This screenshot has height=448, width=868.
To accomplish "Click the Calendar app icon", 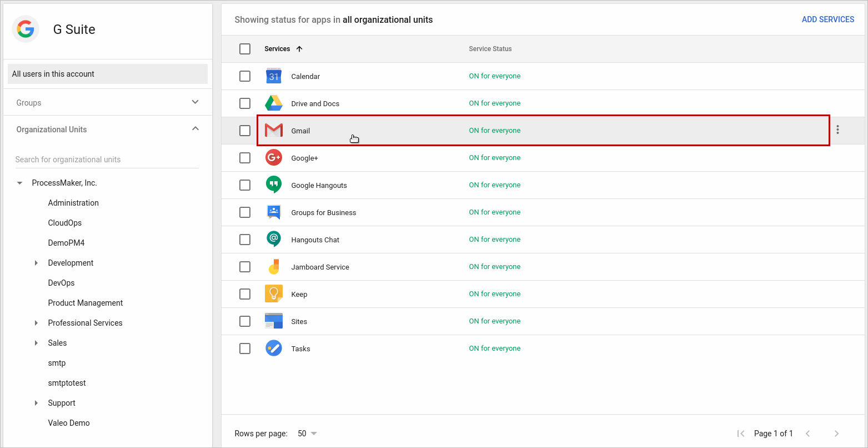I will 274,76.
